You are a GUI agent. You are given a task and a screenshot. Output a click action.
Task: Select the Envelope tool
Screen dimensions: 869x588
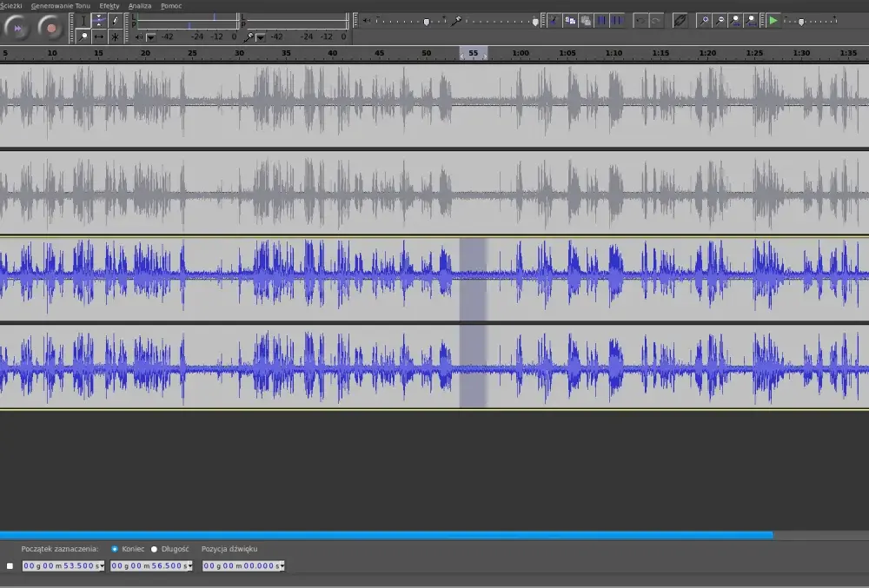(99, 21)
